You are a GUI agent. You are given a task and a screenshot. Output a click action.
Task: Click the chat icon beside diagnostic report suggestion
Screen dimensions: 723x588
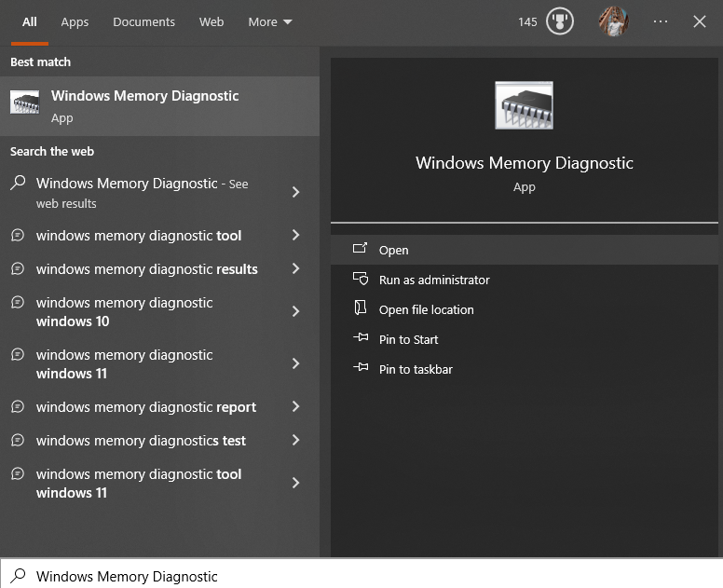click(18, 406)
